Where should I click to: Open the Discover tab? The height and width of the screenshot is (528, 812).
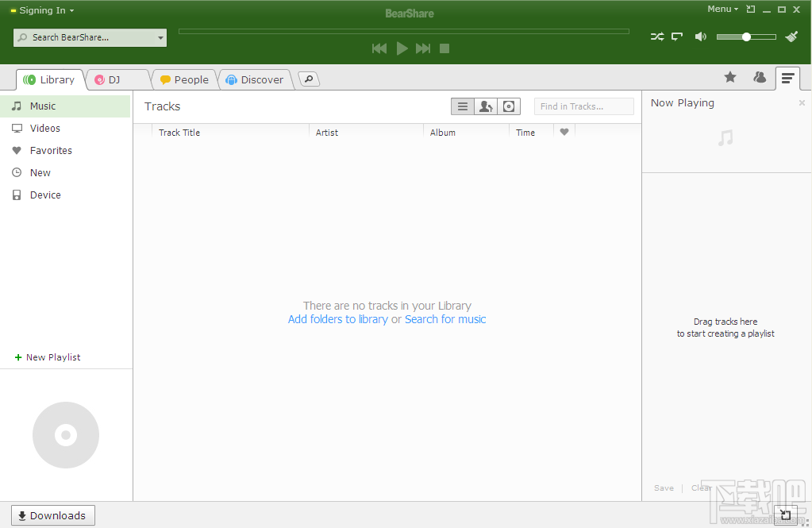256,80
